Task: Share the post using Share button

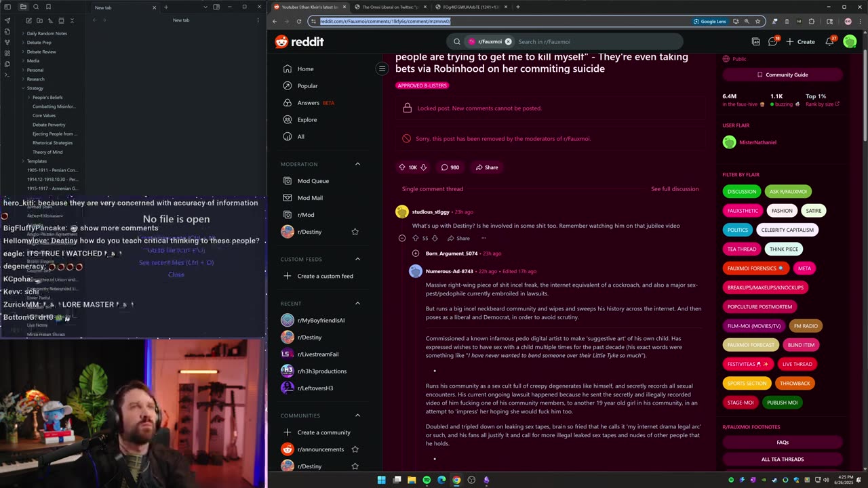Action: tap(486, 167)
